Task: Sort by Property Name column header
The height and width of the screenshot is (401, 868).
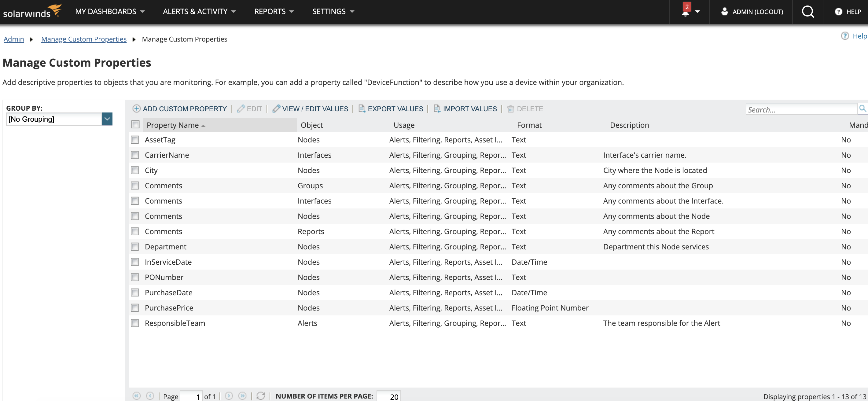Action: (x=172, y=125)
